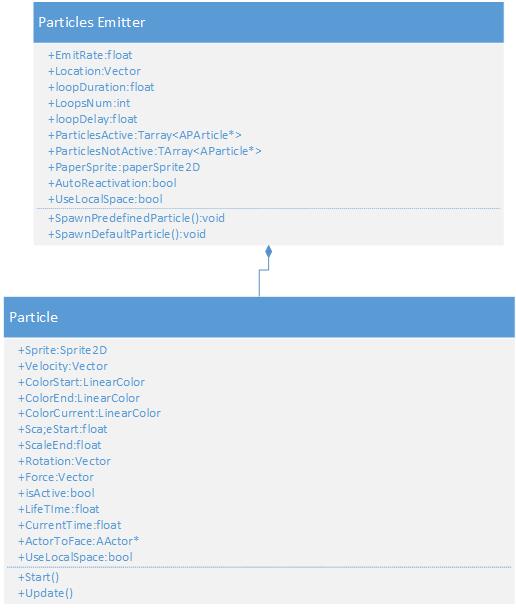Click the ParticlesActive Tarray attribute
This screenshot has width=516, height=608.
pyautogui.click(x=145, y=135)
